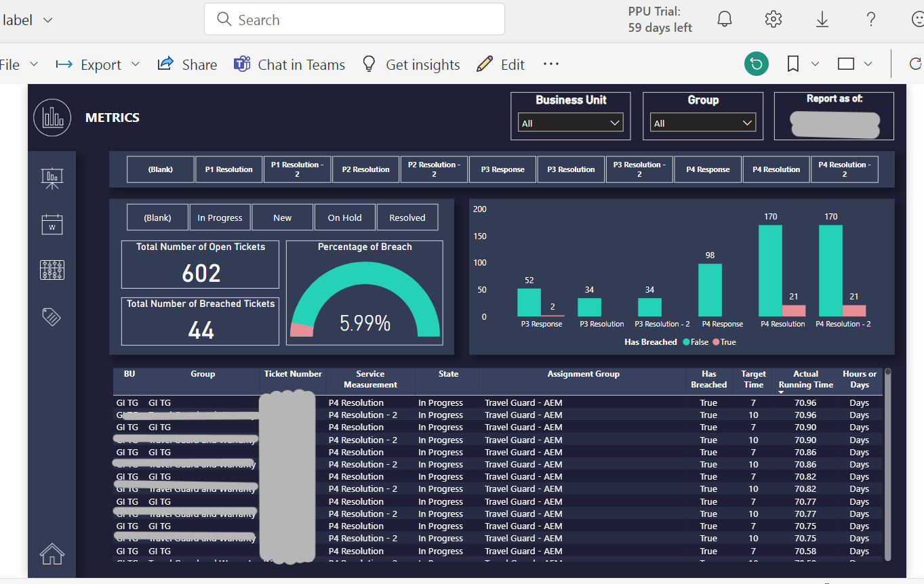Expand the Export dropdown chevron
924x584 pixels.
point(135,64)
